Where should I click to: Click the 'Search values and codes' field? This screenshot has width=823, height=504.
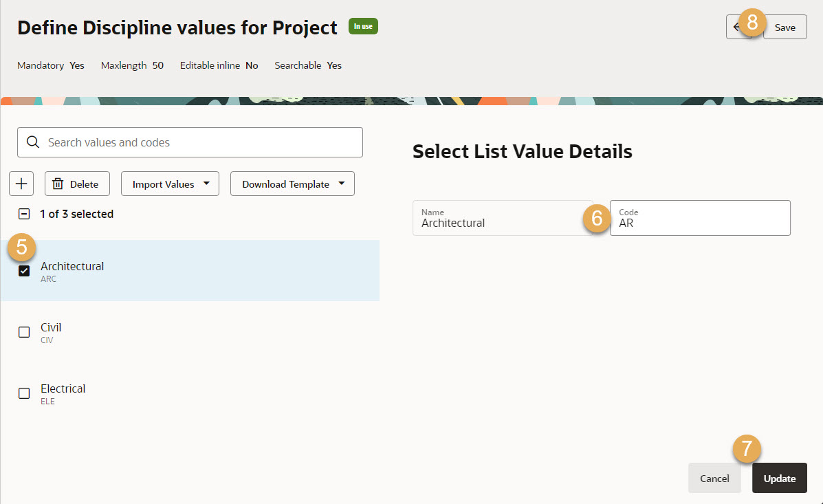(190, 142)
